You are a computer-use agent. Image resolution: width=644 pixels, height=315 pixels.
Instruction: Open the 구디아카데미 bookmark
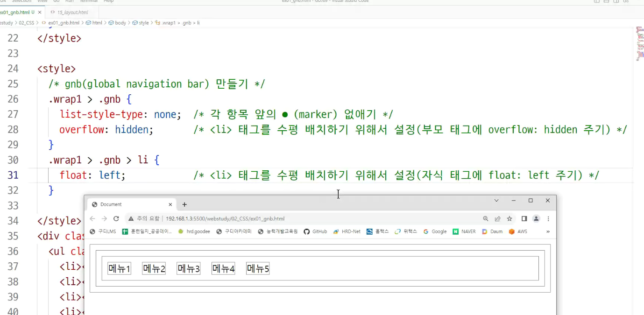pos(234,231)
